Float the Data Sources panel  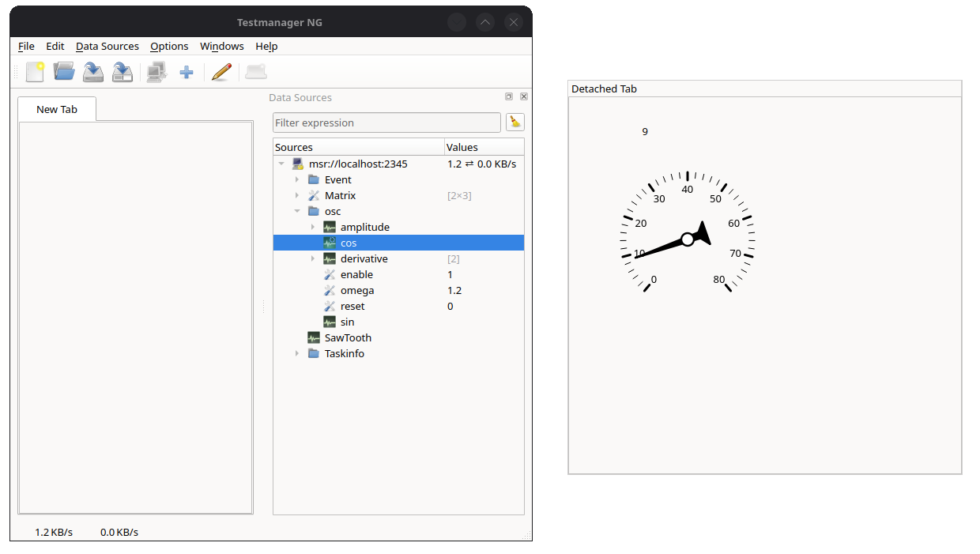pyautogui.click(x=509, y=96)
